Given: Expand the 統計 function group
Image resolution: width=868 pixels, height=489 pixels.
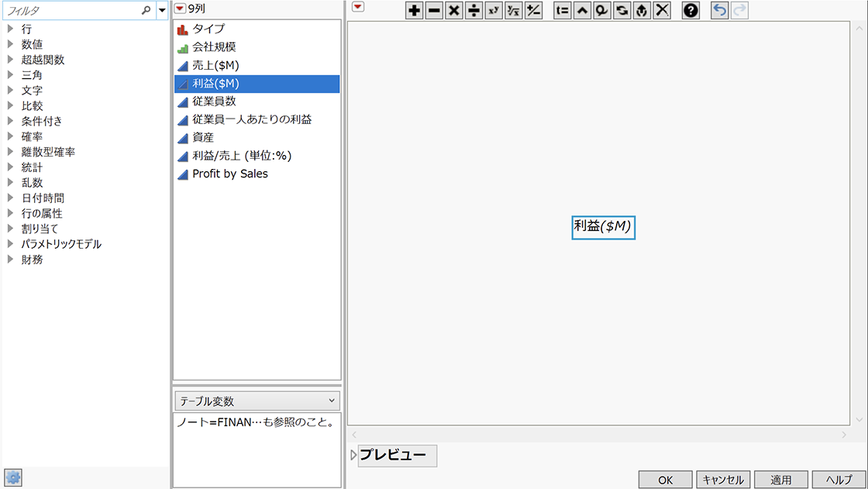Looking at the screenshot, I should pos(10,167).
